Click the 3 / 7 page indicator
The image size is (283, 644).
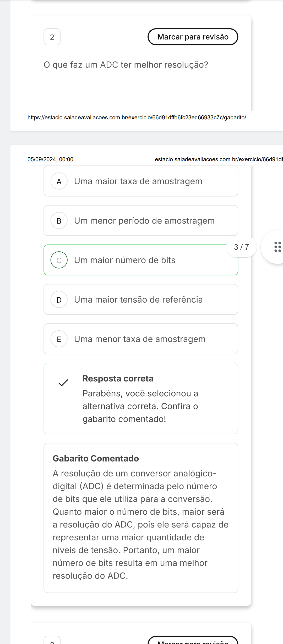click(x=241, y=247)
